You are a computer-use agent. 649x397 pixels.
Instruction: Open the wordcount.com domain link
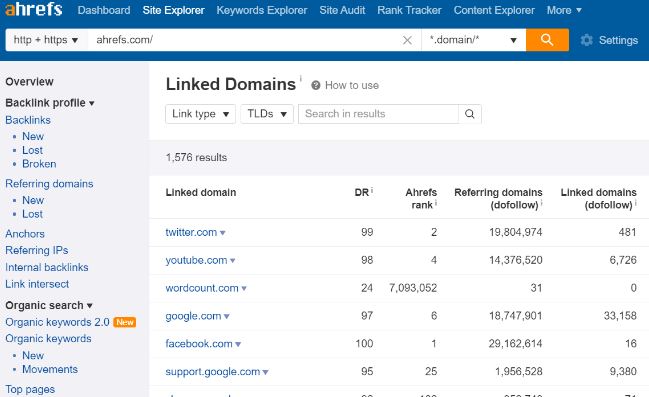pyautogui.click(x=202, y=288)
